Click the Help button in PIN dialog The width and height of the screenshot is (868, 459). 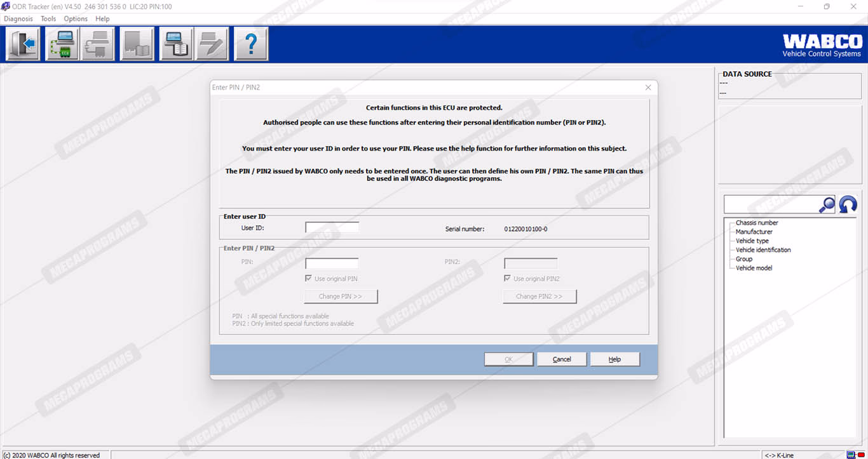pyautogui.click(x=614, y=359)
